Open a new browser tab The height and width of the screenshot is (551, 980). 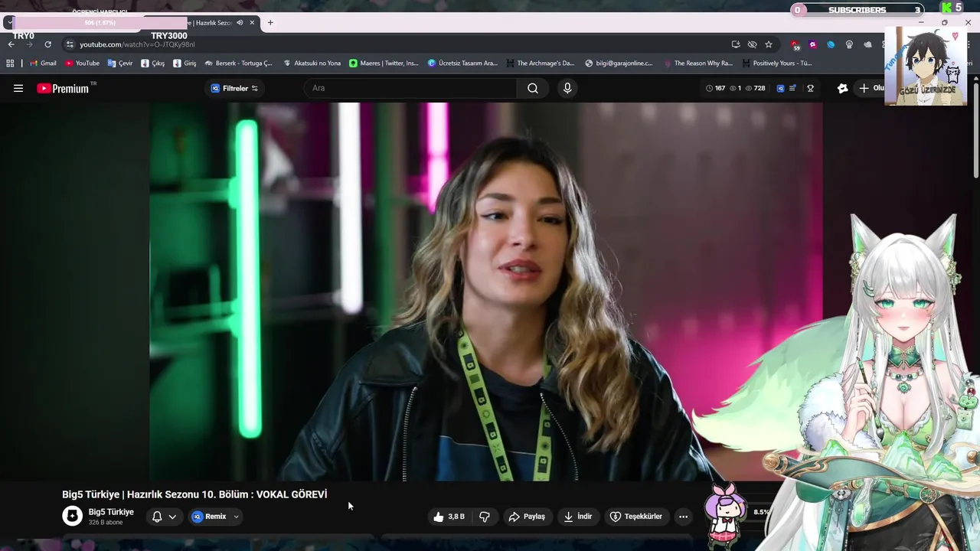[270, 22]
